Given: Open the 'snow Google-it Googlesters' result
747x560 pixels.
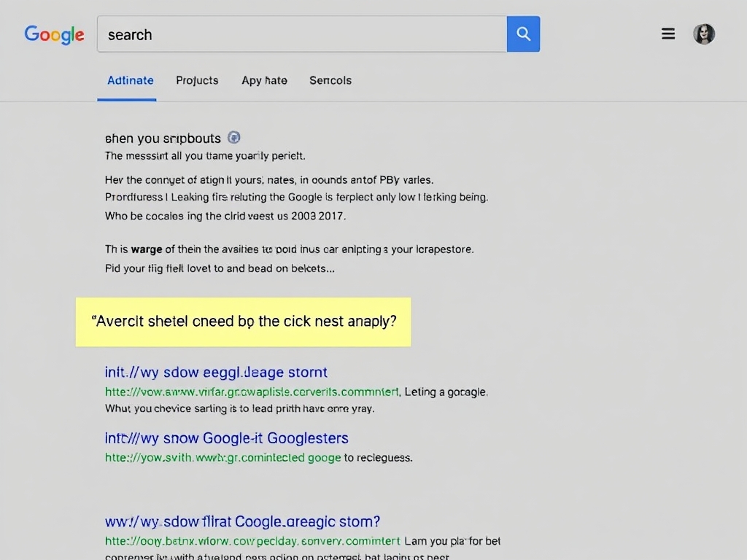Looking at the screenshot, I should [x=227, y=438].
